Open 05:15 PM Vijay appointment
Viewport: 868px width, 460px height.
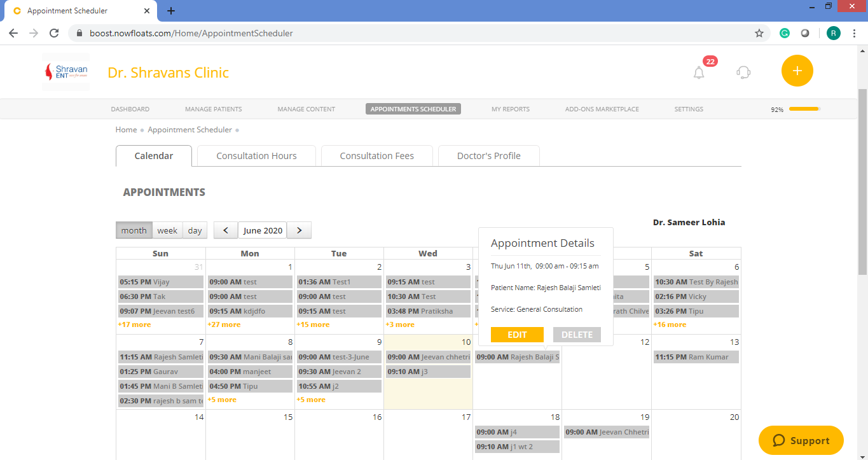tap(161, 282)
